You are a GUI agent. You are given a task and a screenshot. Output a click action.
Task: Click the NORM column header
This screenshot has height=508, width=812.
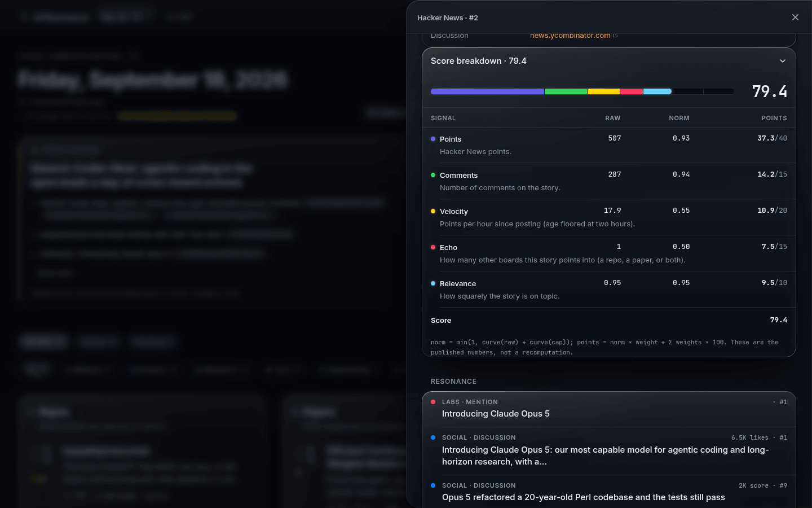679,118
